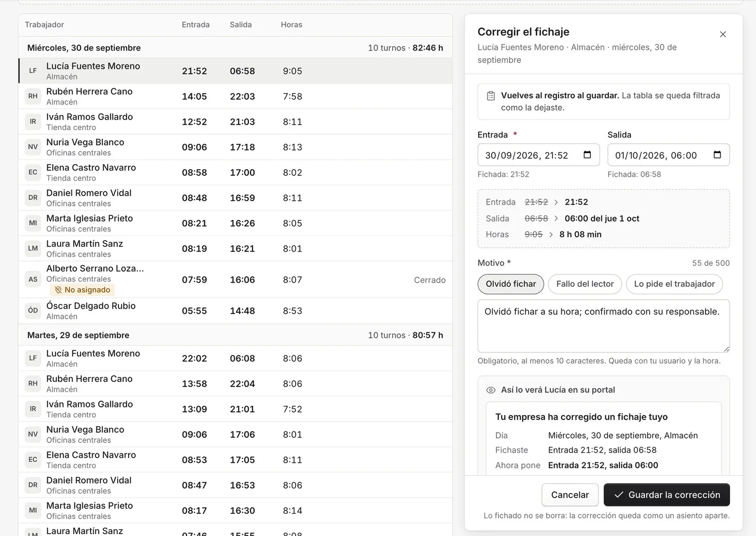Select the Lo pide el trabajador chip

coord(674,284)
